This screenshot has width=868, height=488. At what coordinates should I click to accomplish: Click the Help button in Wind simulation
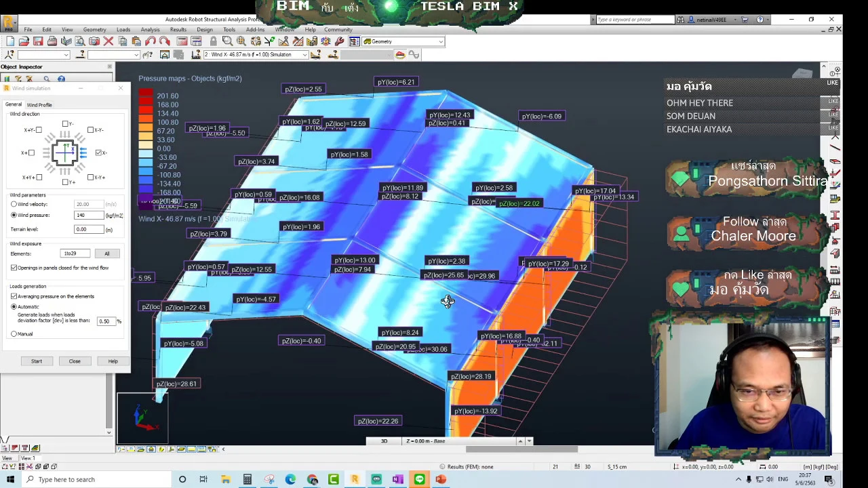coord(113,361)
